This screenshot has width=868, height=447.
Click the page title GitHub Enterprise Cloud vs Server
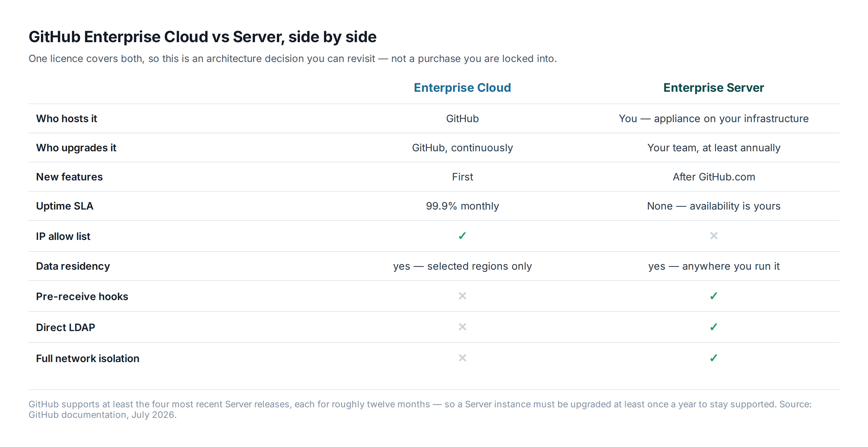pos(202,37)
